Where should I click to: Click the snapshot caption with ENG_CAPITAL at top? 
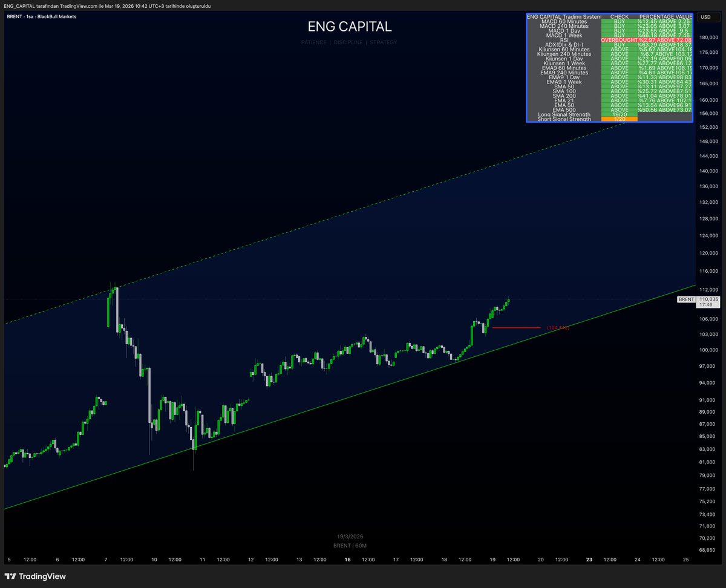tap(106, 5)
